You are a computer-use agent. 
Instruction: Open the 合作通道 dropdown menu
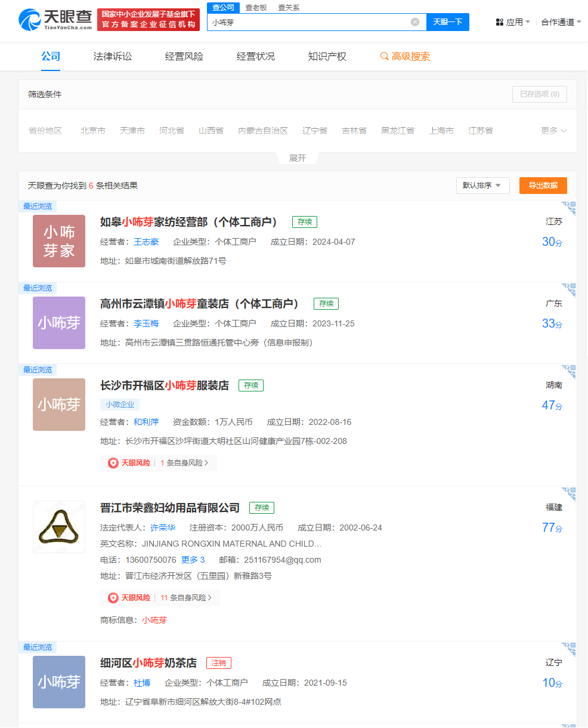(561, 22)
